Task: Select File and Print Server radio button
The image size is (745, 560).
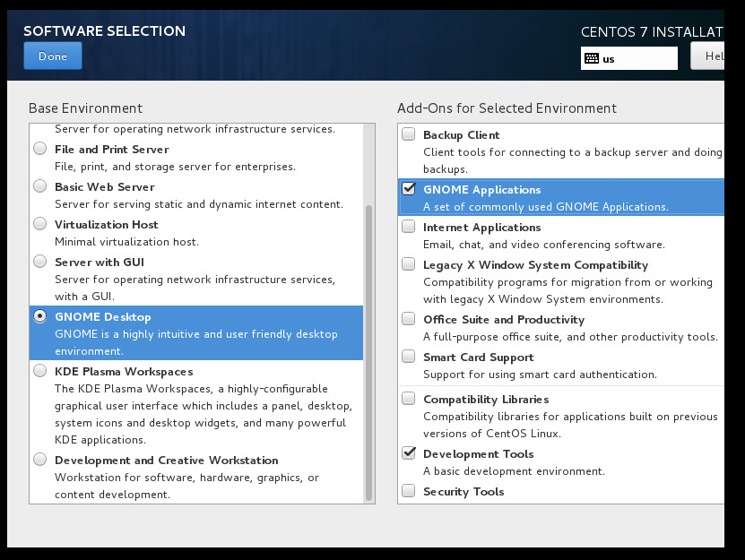Action: click(x=40, y=149)
